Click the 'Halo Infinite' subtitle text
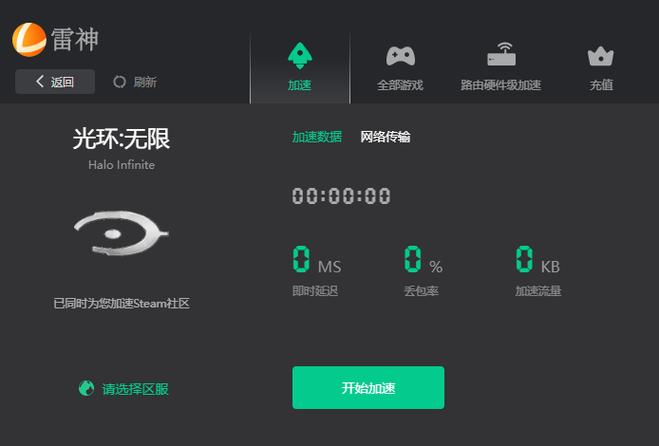 click(121, 165)
